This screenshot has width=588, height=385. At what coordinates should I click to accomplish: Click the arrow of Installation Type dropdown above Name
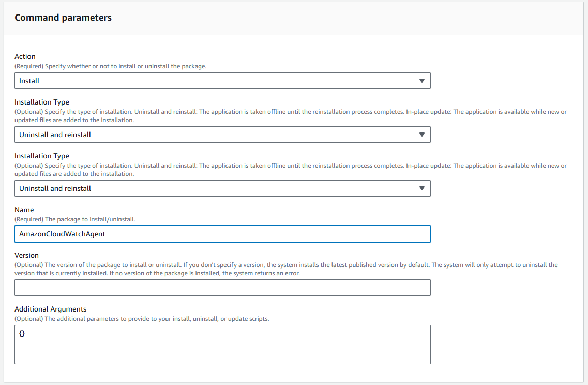click(x=421, y=188)
